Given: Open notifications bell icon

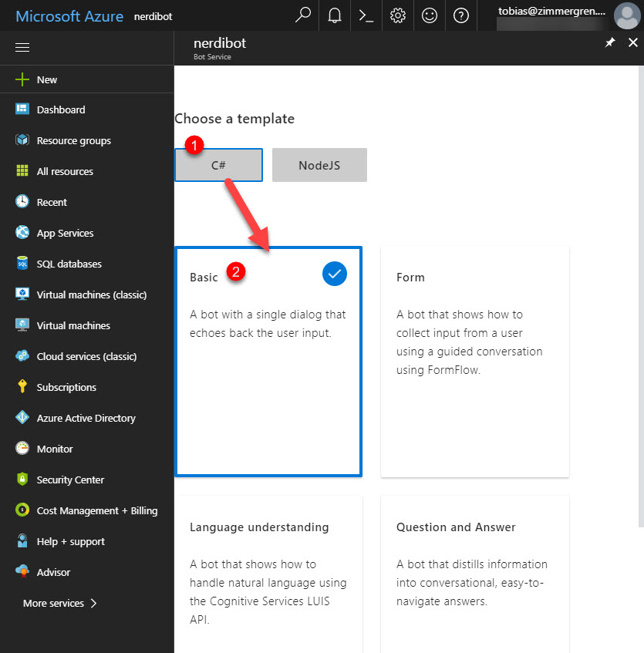Looking at the screenshot, I should tap(335, 15).
